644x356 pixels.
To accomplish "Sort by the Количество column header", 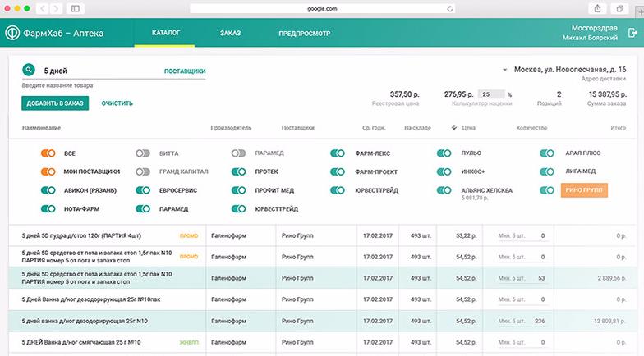I will (531, 128).
